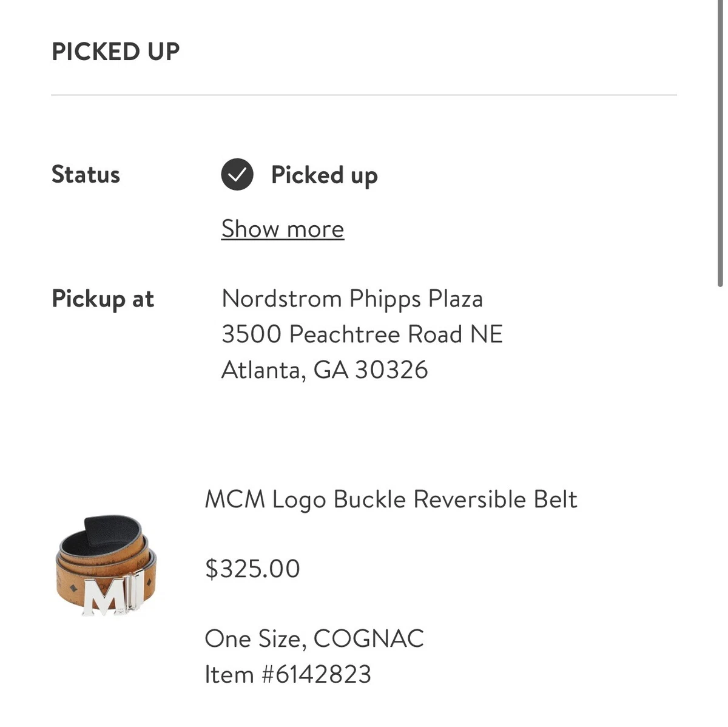Click the Atlanta, GA 30326 line
Screen dimensions: 728x727
(x=325, y=370)
